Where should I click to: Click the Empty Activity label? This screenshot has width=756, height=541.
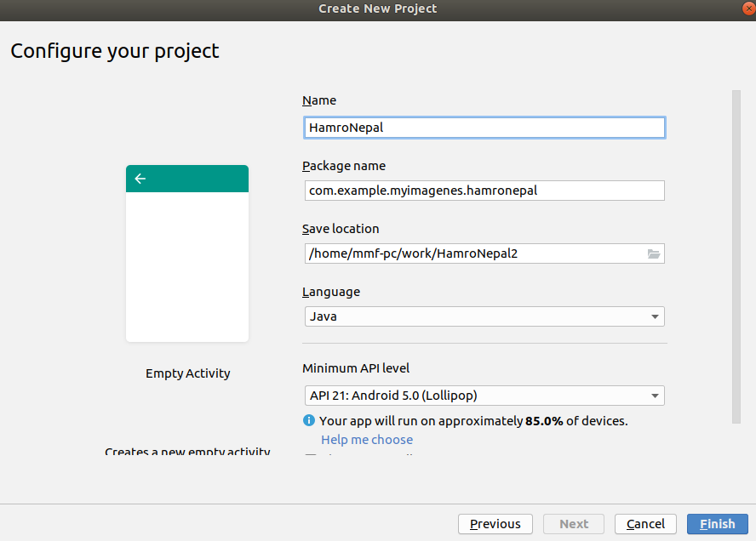(x=187, y=373)
